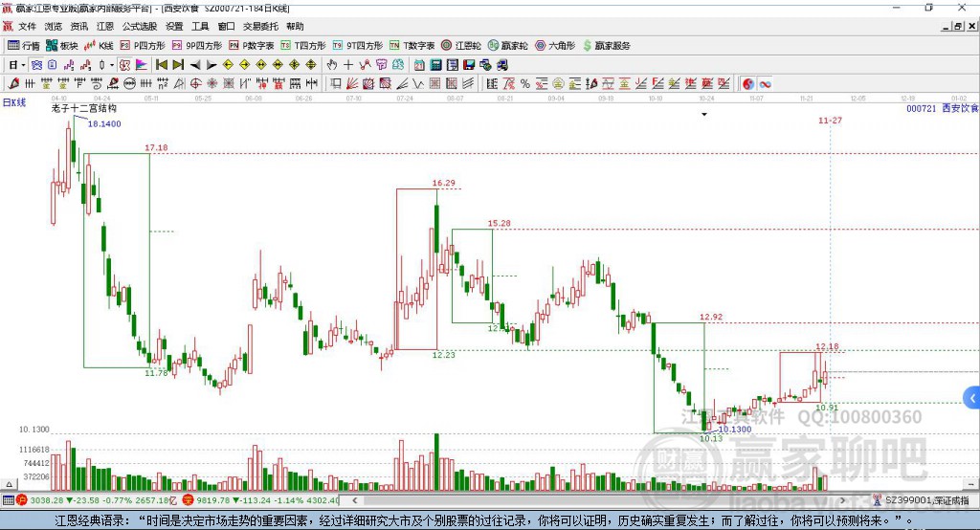The image size is (980, 530).
Task: Open the 板块 sector view
Action: point(62,46)
